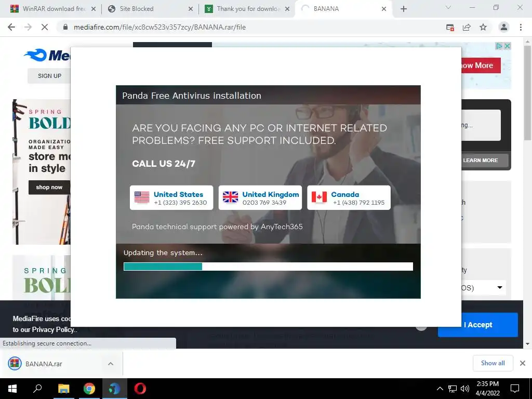
Task: Open the tab search chevron
Action: click(x=448, y=7)
